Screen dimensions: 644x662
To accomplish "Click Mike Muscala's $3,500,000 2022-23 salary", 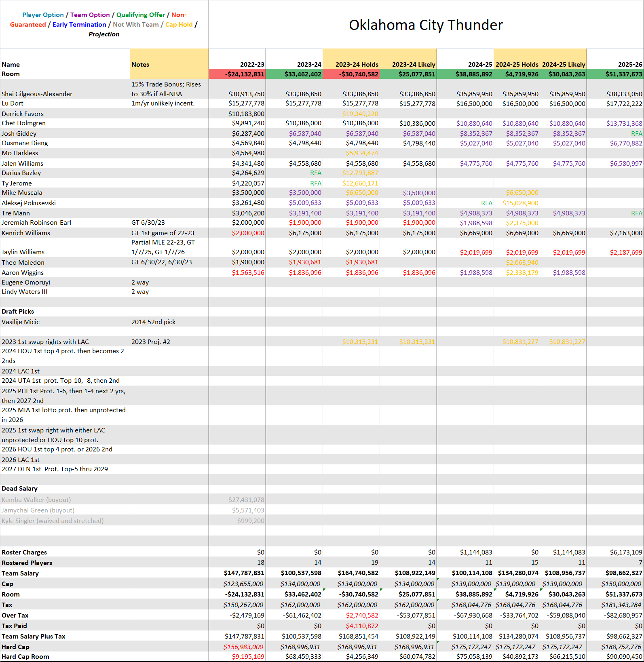I will pyautogui.click(x=248, y=193).
